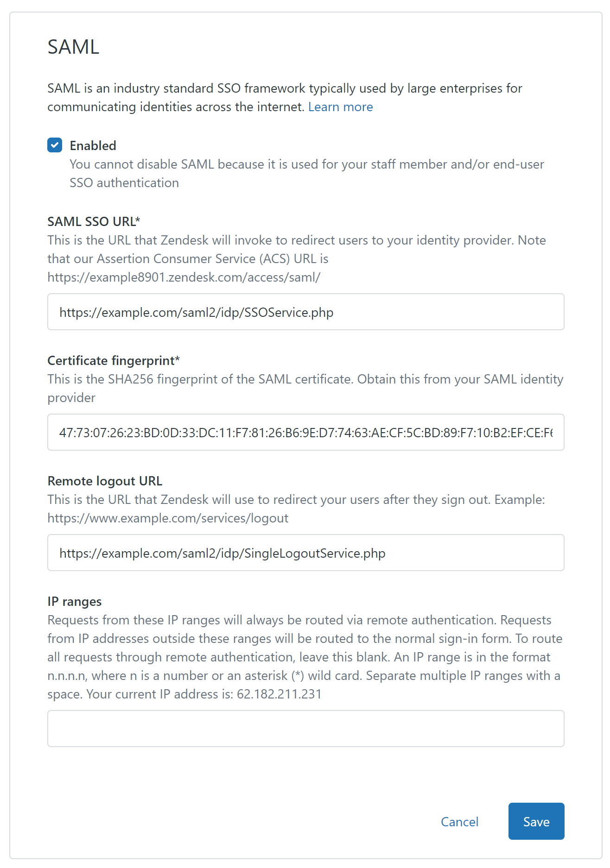Click the Enabled checkbox label text
The image size is (610, 868).
point(93,145)
